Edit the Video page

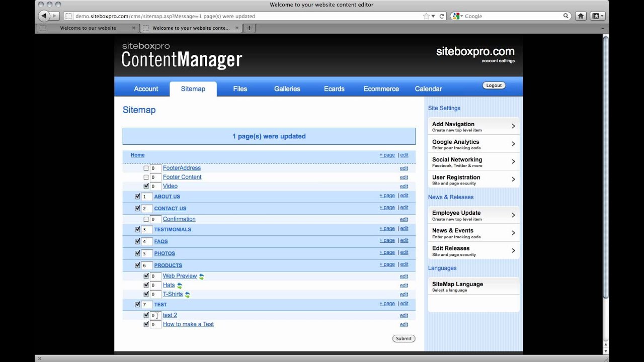(404, 187)
